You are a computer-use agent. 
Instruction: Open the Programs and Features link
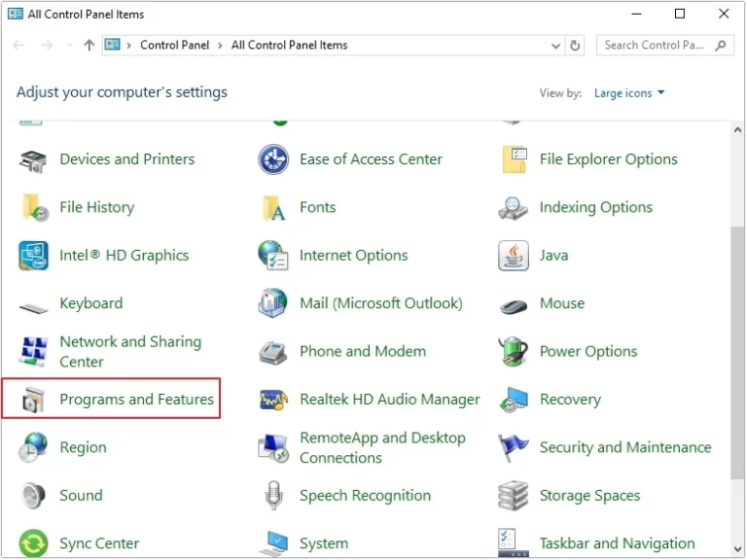137,400
